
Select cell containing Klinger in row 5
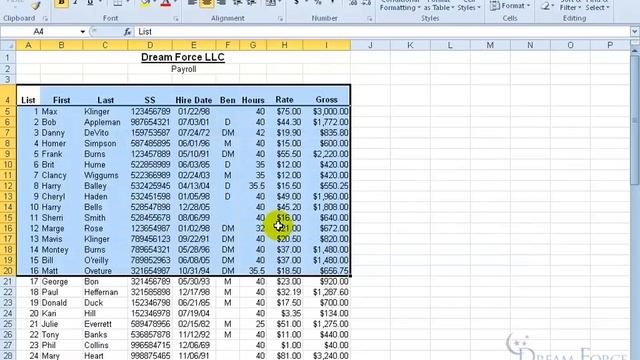(104, 111)
